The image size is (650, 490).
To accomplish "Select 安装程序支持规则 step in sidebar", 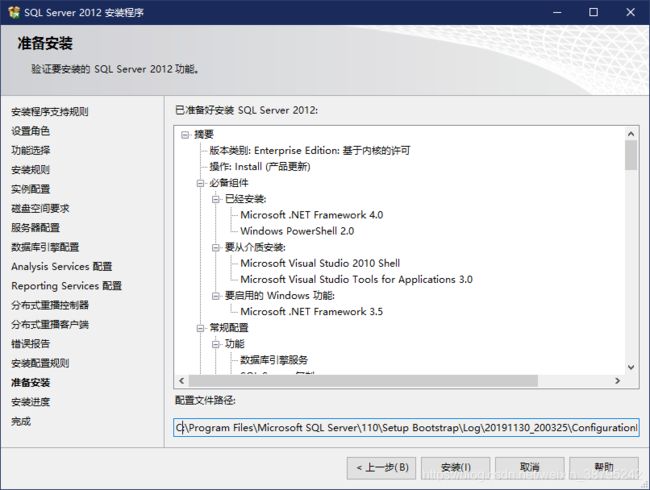I will click(50, 112).
